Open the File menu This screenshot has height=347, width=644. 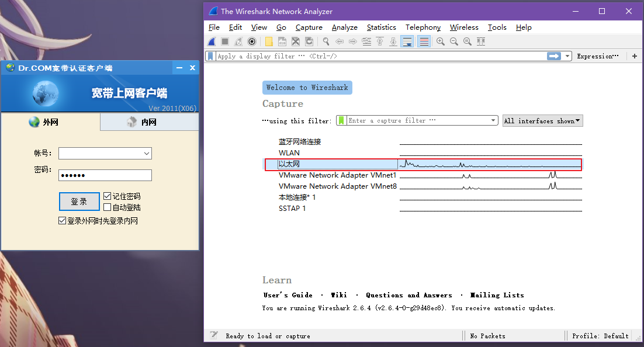point(214,27)
